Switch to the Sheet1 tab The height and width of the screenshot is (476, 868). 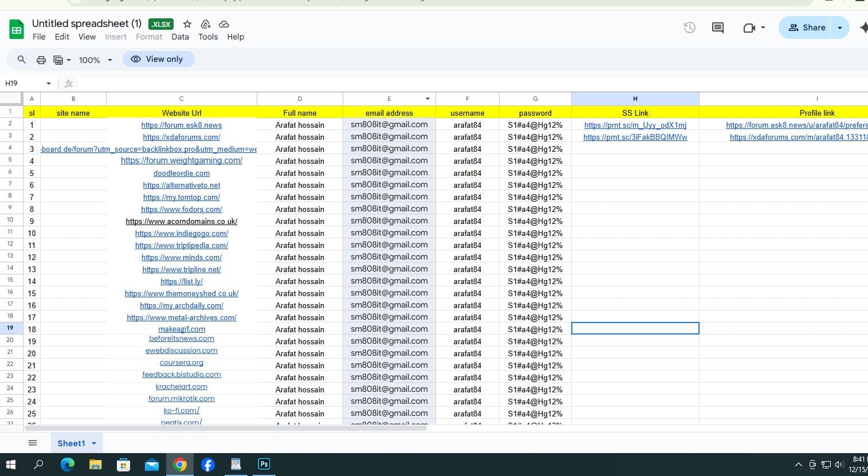(x=71, y=443)
